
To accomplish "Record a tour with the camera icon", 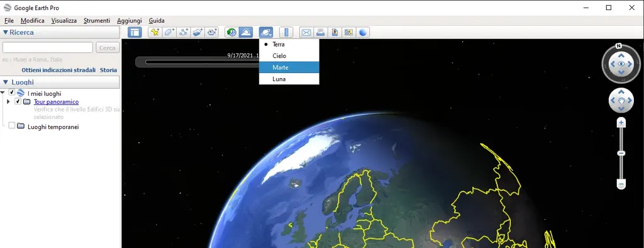I will pos(211,32).
